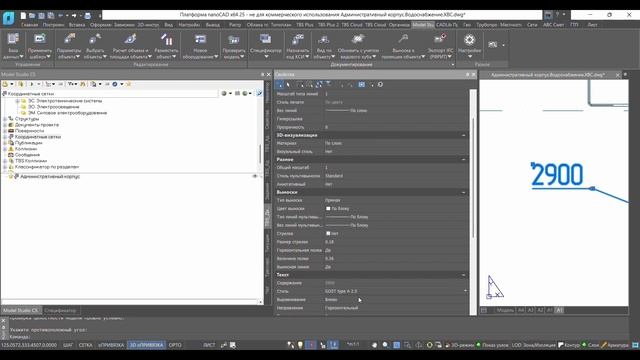This screenshot has width=640, height=360.
Task: Expand the Документы проекта tree node
Action: 5,125
